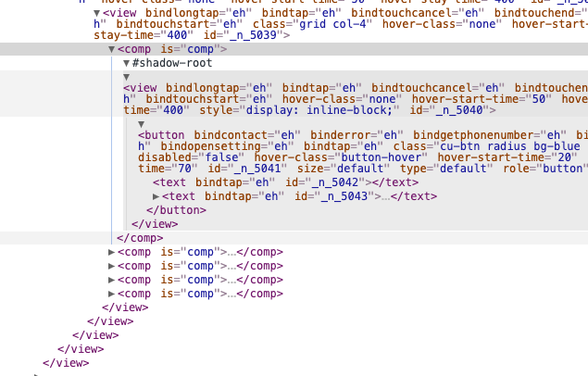
Task: Select the closing </comp> tag line
Action: 140,238
